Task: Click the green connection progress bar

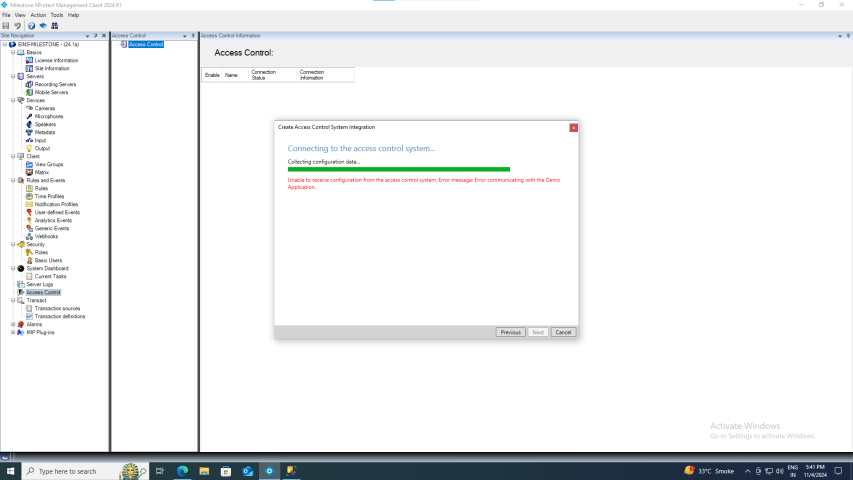Action: [398, 169]
